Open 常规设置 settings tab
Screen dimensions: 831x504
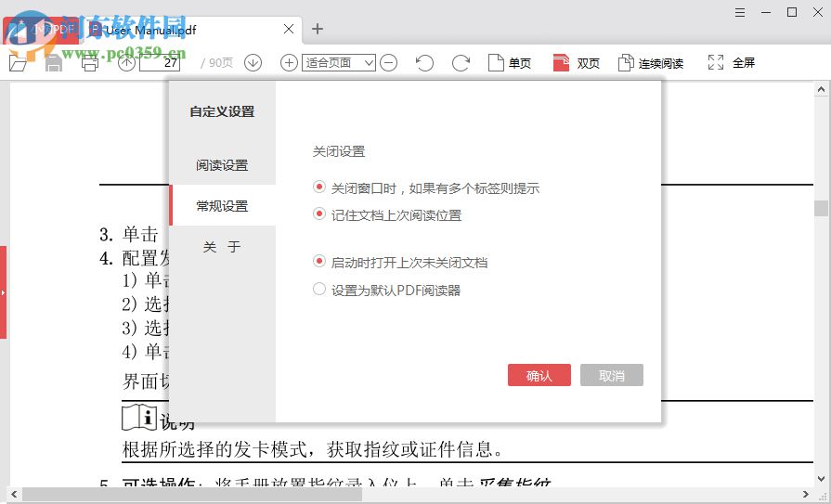pos(222,206)
